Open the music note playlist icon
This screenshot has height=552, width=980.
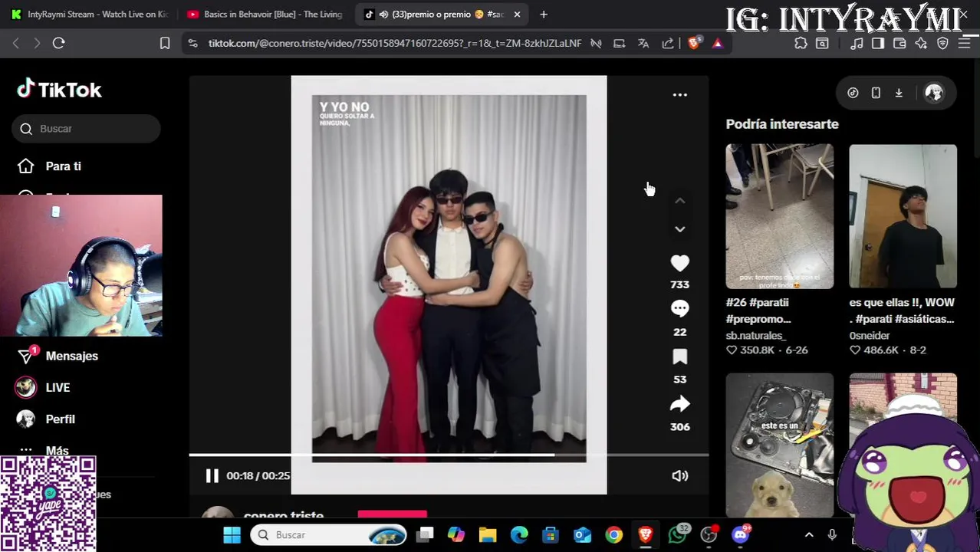[857, 43]
